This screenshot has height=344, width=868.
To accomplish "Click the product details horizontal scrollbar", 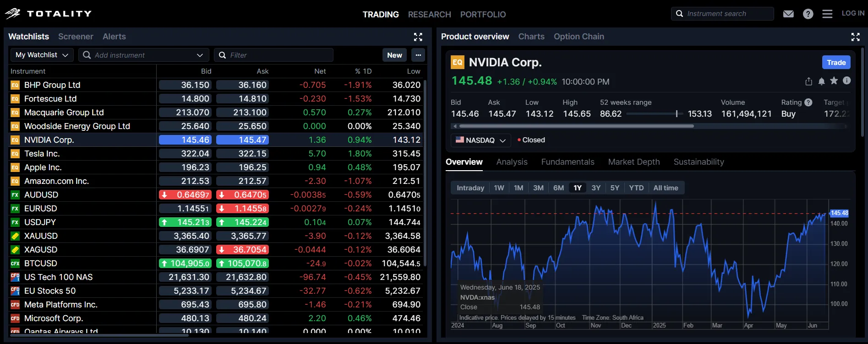I will 576,126.
